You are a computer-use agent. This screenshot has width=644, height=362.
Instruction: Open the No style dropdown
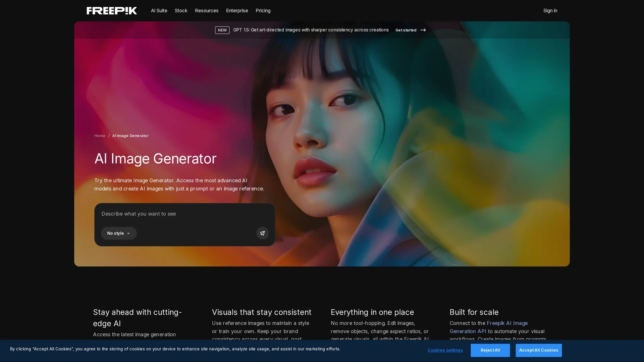pyautogui.click(x=119, y=233)
